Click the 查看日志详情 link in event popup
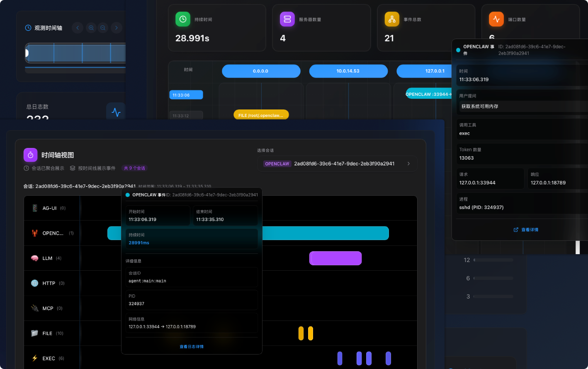 (192, 347)
